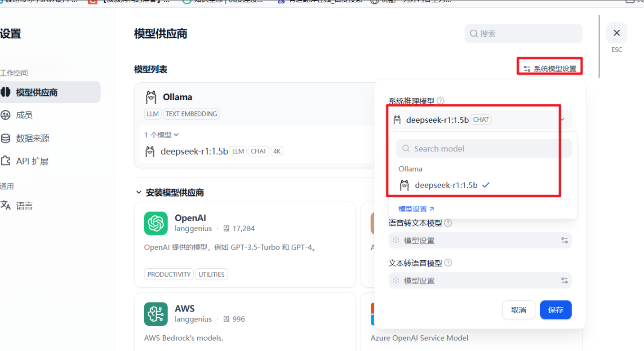The height and width of the screenshot is (351, 644).
Task: Click the download count icon beside 996
Action: (x=227, y=319)
